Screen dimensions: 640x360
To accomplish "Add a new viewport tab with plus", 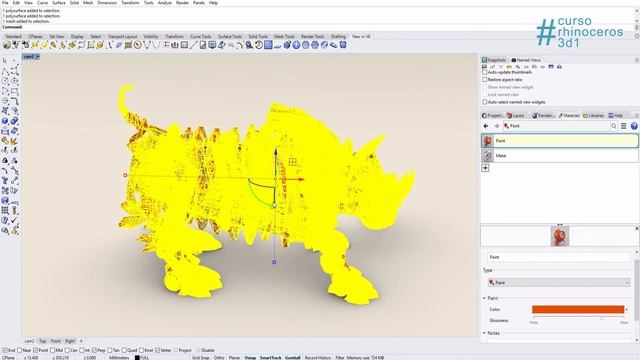I will 81,341.
